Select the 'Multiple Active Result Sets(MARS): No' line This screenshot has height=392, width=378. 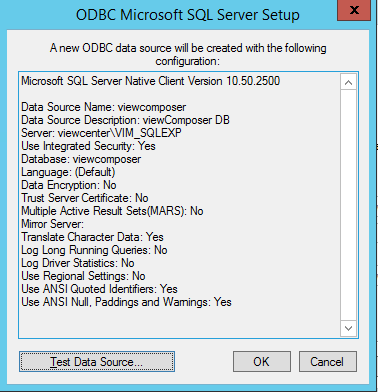112,211
